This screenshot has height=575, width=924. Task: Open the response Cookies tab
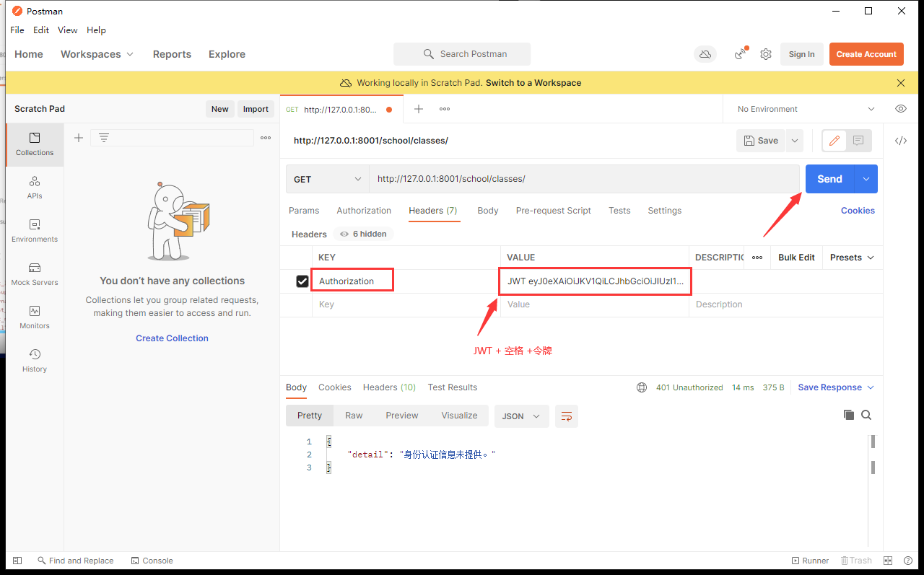pyautogui.click(x=335, y=387)
